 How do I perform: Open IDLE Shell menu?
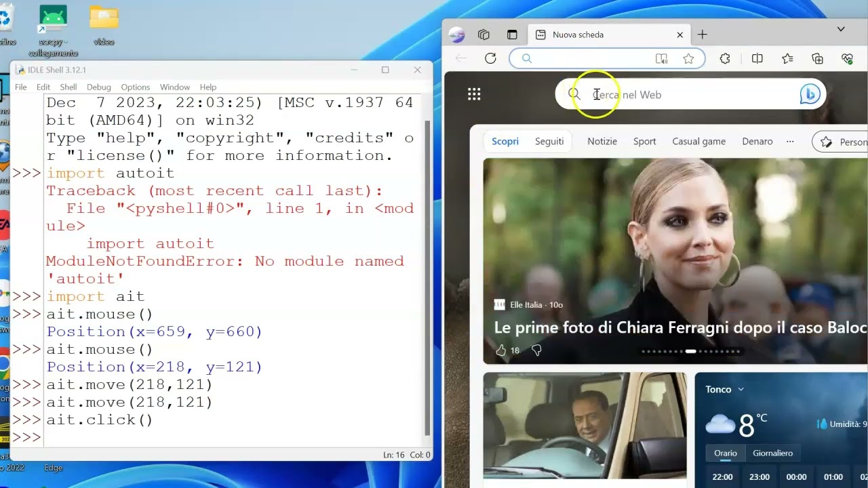click(68, 87)
